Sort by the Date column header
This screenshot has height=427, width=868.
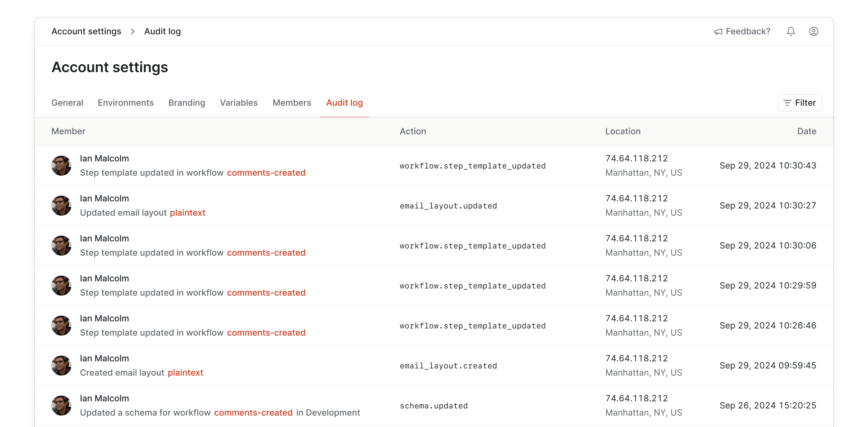point(807,131)
